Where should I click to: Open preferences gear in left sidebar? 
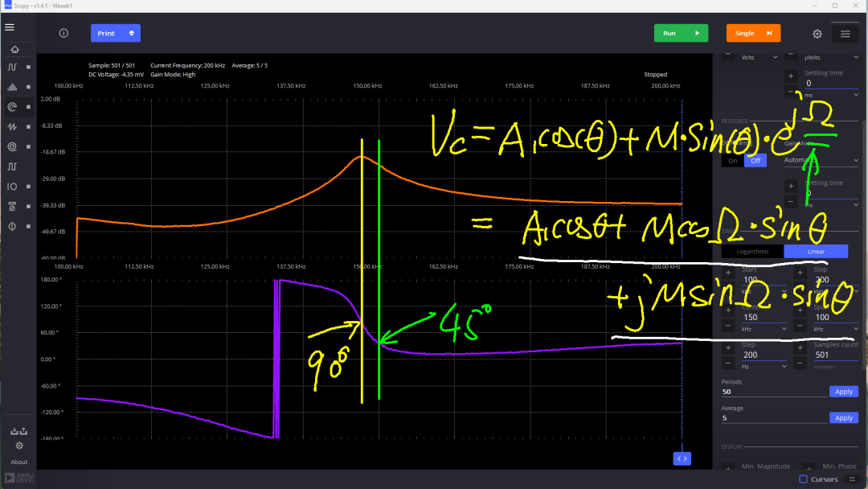19,446
